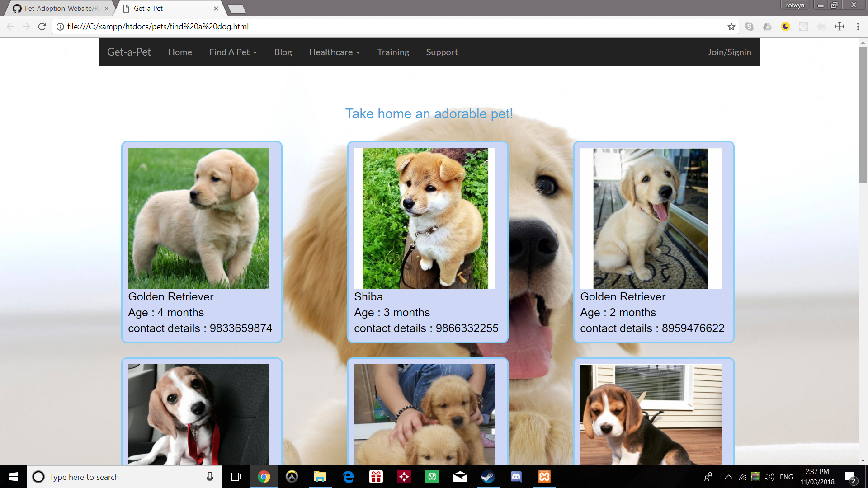The width and height of the screenshot is (868, 488).
Task: Open Task View on the taskbar
Action: (235, 477)
